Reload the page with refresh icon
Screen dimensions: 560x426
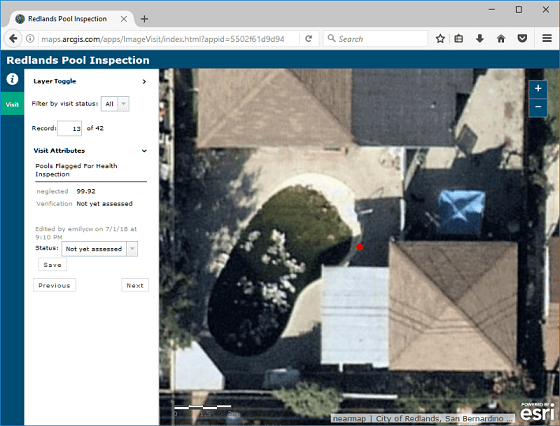tap(309, 39)
